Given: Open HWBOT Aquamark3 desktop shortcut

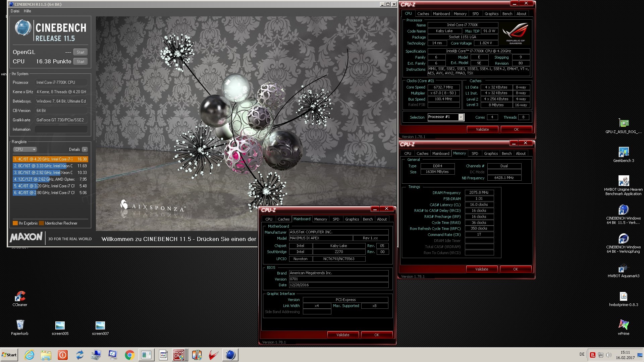Looking at the screenshot, I should click(x=623, y=271).
